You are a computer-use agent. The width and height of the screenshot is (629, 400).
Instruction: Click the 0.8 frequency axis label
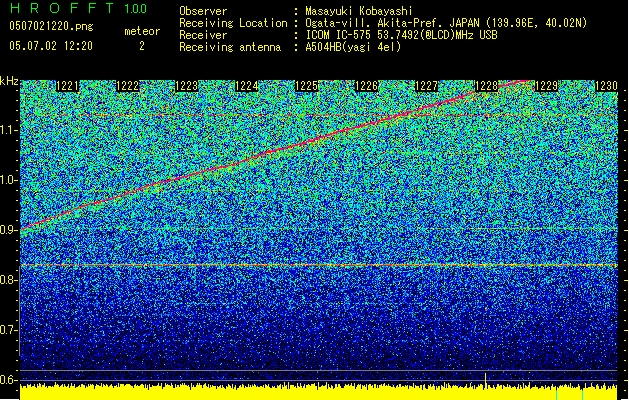pos(9,280)
